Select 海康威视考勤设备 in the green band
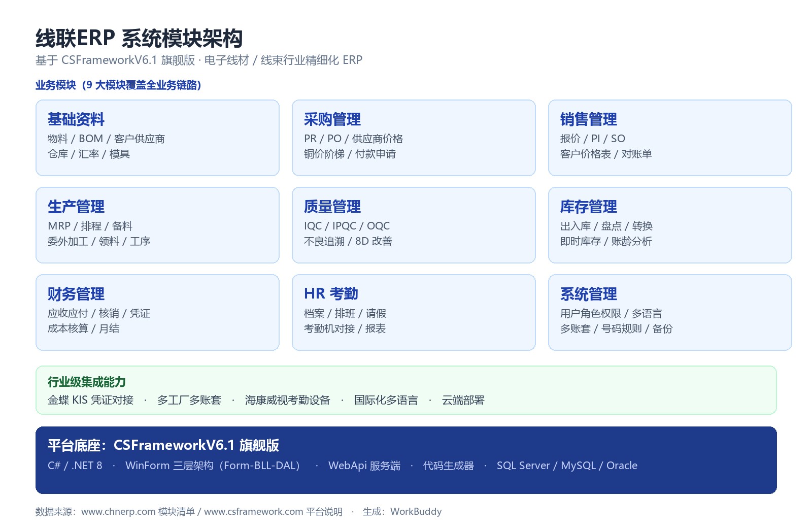812x528 pixels. coord(288,400)
